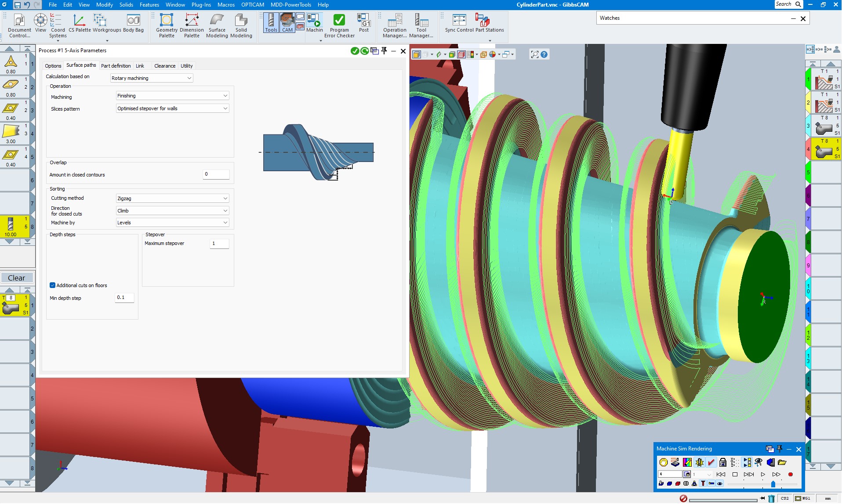This screenshot has height=504, width=842.
Task: Click the Sync Control icon
Action: [x=459, y=23]
